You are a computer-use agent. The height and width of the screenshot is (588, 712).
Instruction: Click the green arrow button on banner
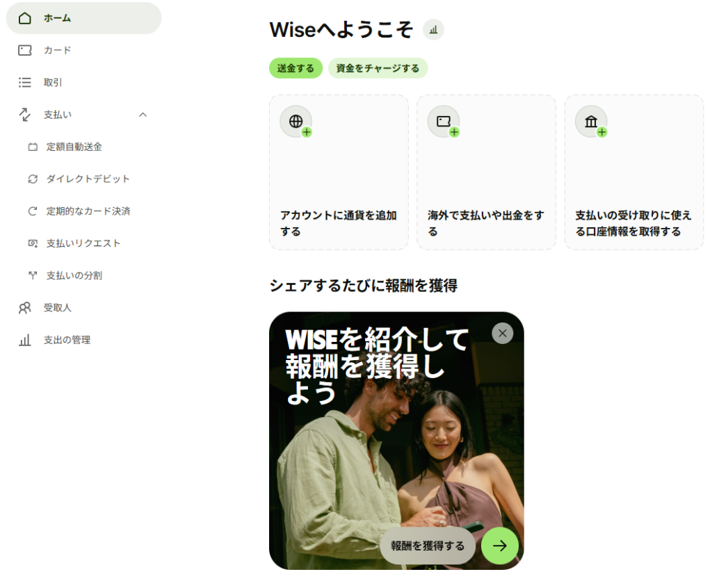(x=499, y=546)
